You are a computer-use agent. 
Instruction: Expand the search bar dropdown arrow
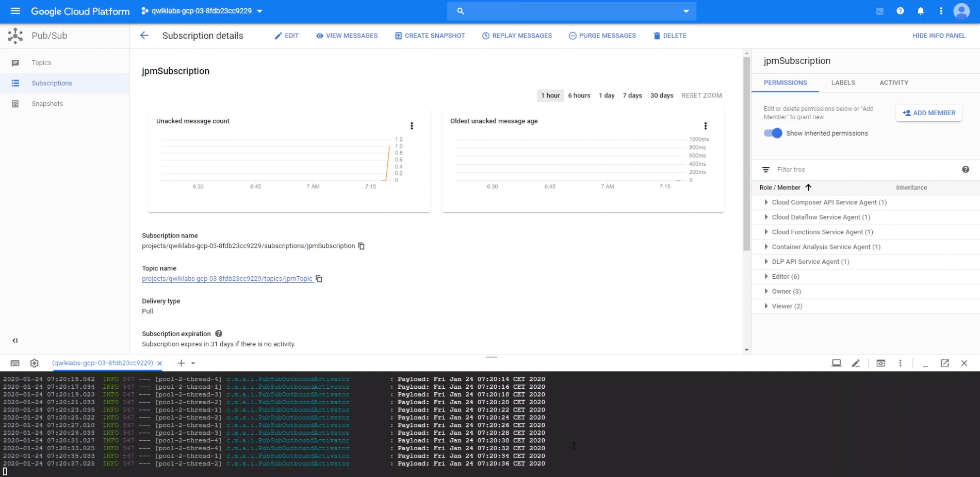point(686,11)
